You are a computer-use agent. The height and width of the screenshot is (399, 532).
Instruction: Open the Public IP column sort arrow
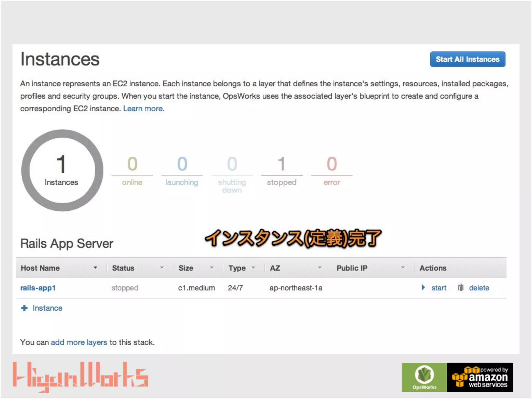tap(403, 268)
